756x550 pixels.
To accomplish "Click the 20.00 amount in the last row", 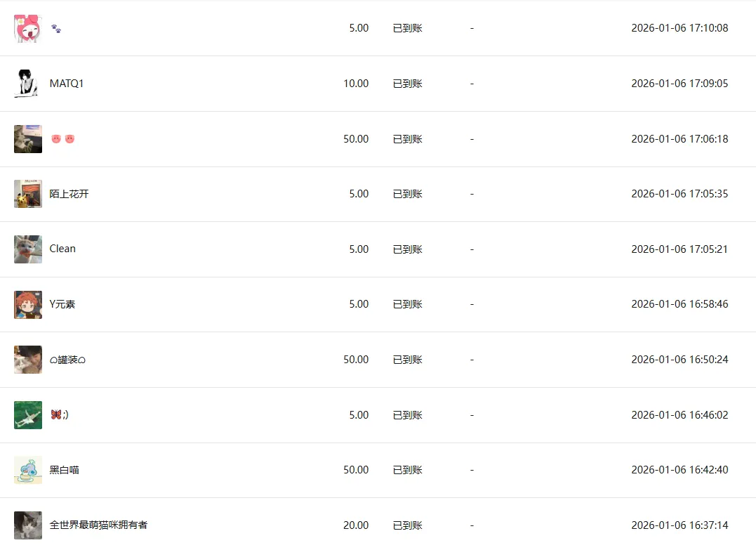I will pyautogui.click(x=356, y=525).
